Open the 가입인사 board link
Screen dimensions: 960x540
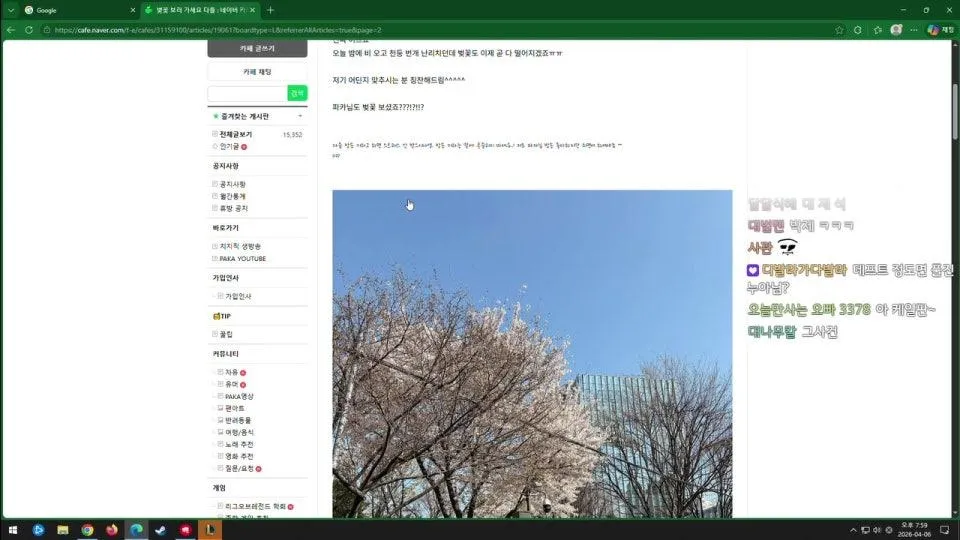point(238,296)
